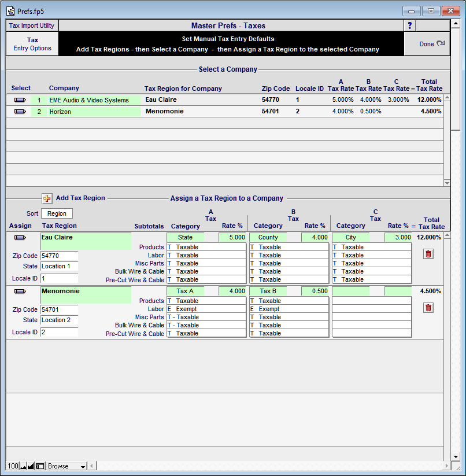Open Menomonie Bulk Wire & Cable dropdown under B Tax
Screen dimensions: 466x476
(289, 325)
